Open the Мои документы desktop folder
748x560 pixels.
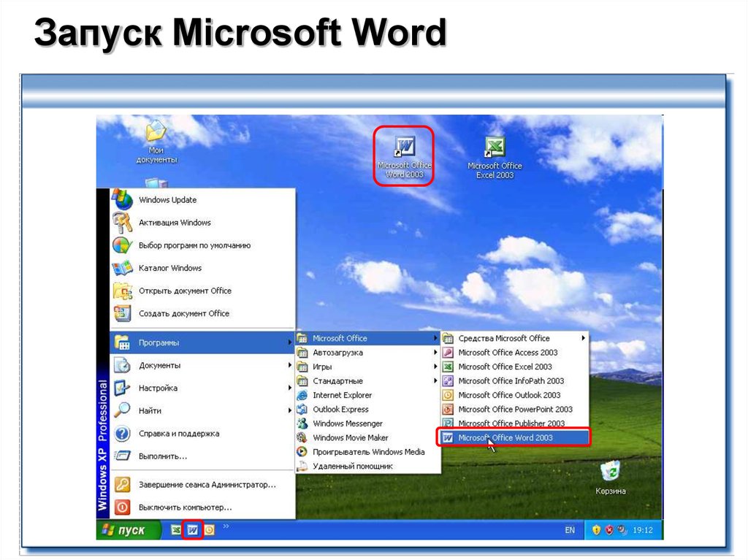(x=156, y=142)
